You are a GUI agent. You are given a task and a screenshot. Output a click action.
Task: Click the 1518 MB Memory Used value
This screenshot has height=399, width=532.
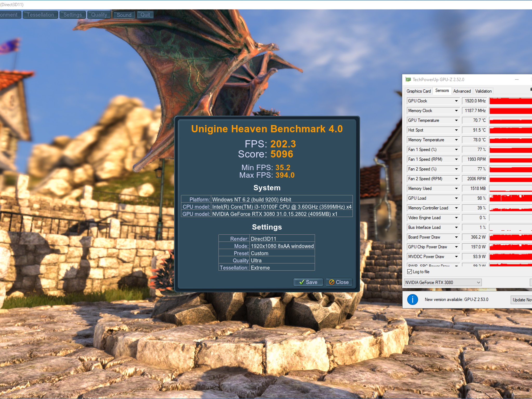click(x=474, y=189)
